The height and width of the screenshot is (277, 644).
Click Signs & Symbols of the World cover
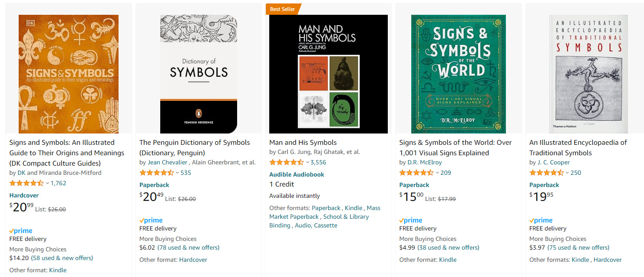458,74
